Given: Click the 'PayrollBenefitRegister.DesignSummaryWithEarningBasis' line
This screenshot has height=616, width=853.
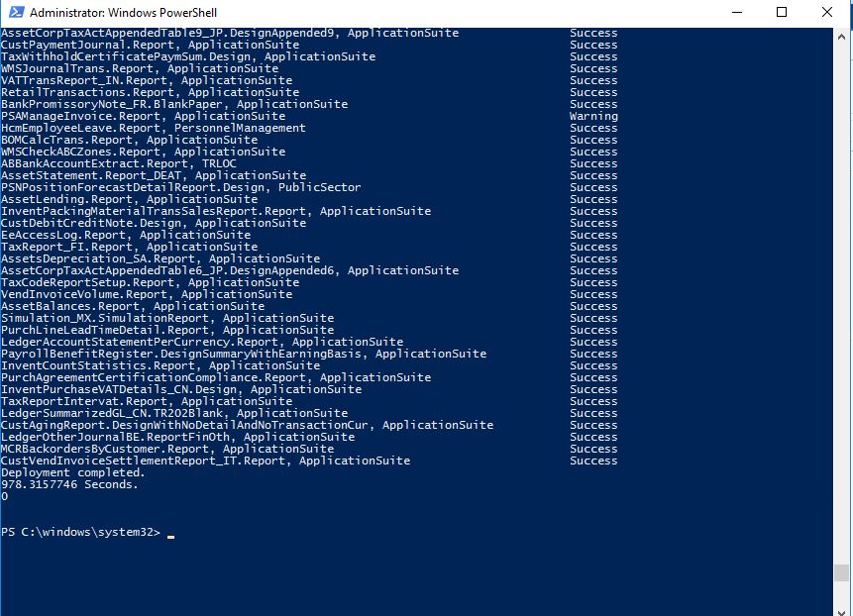Looking at the screenshot, I should [244, 354].
